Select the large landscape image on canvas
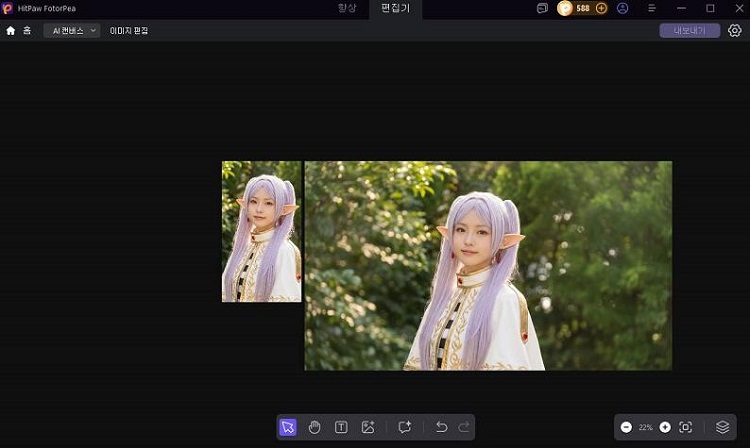The height and width of the screenshot is (448, 750). pos(488,265)
